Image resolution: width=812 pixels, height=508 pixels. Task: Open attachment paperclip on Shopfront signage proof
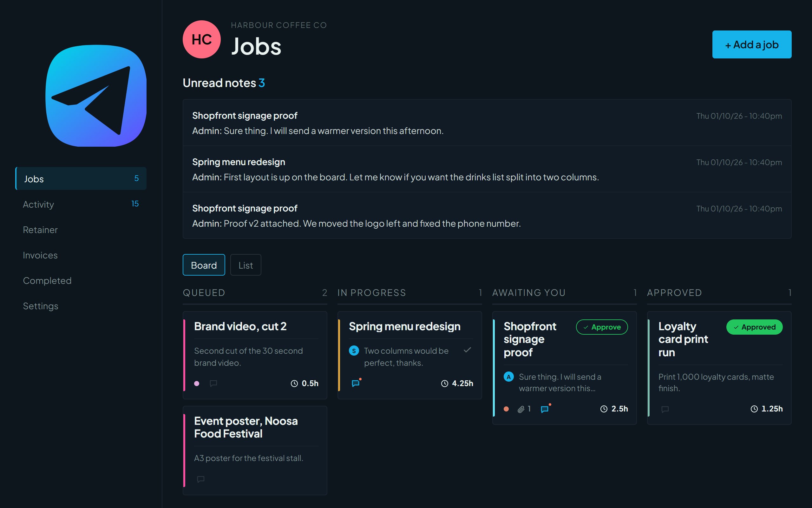click(x=521, y=409)
